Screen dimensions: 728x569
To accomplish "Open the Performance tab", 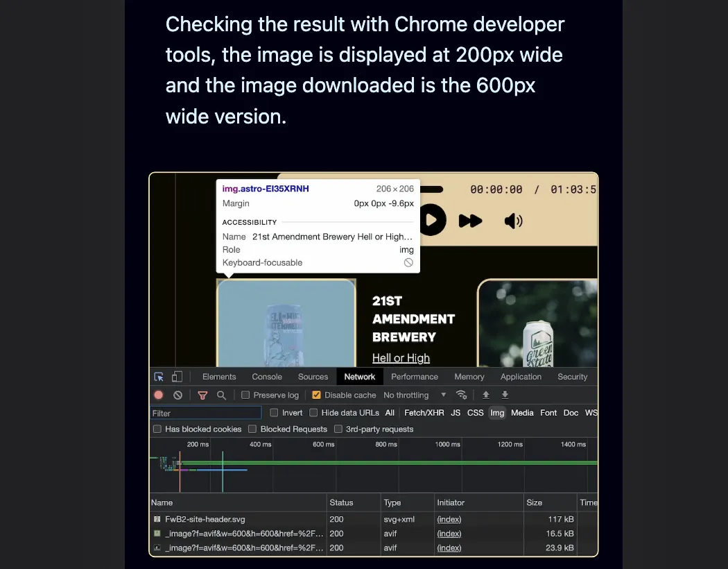I will [414, 376].
